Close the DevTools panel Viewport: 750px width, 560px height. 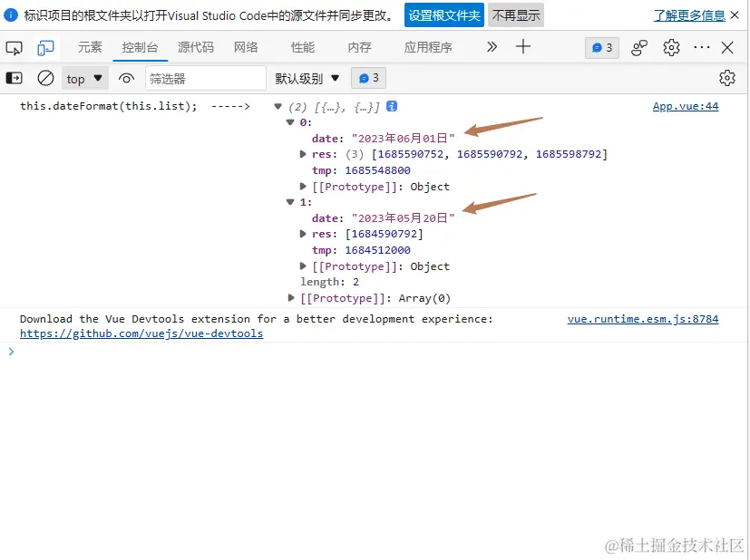[727, 47]
